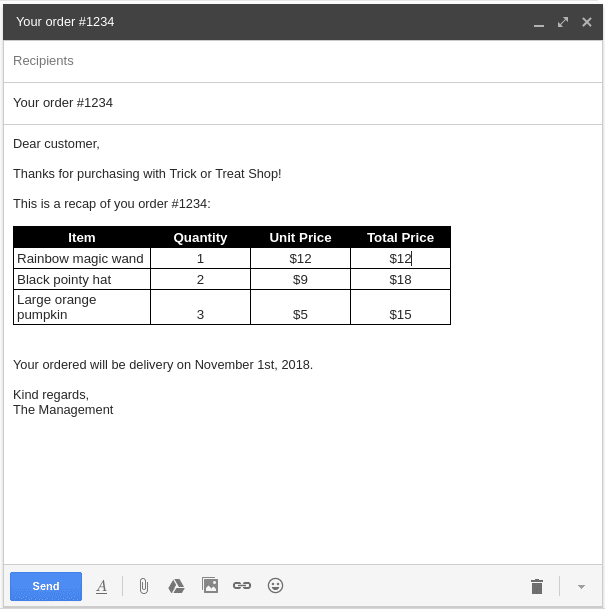Expand more options arrow
The image size is (605, 609).
[581, 586]
